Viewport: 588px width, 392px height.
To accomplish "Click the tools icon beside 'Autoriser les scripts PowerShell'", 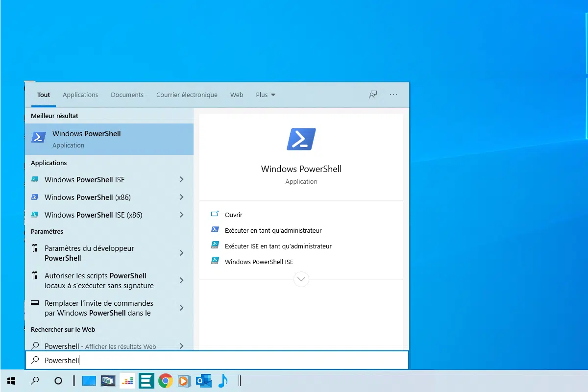I will (x=35, y=276).
